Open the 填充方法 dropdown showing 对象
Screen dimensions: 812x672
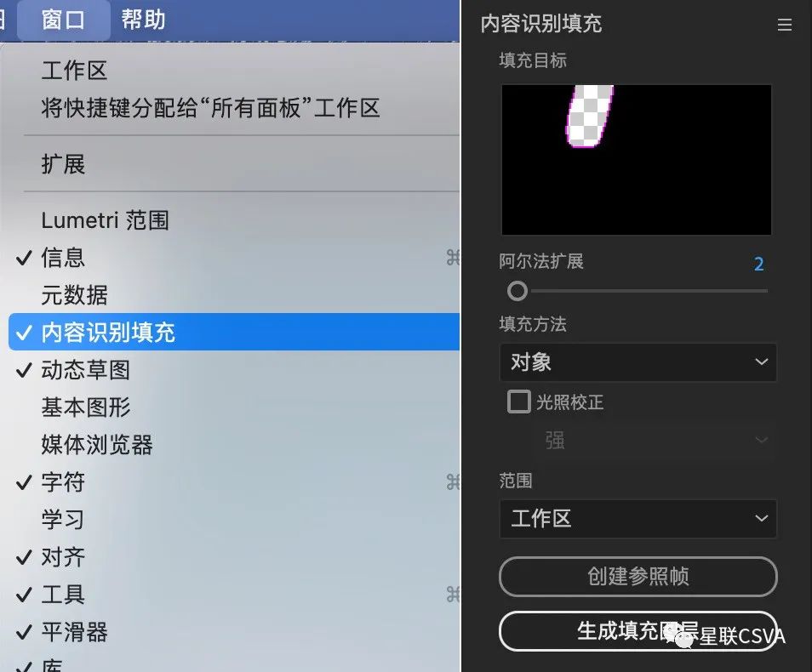(x=638, y=362)
